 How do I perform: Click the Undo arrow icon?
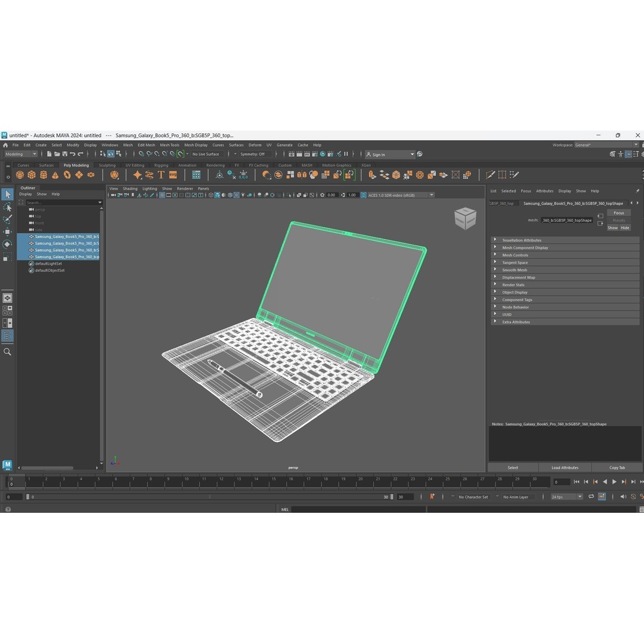72,154
